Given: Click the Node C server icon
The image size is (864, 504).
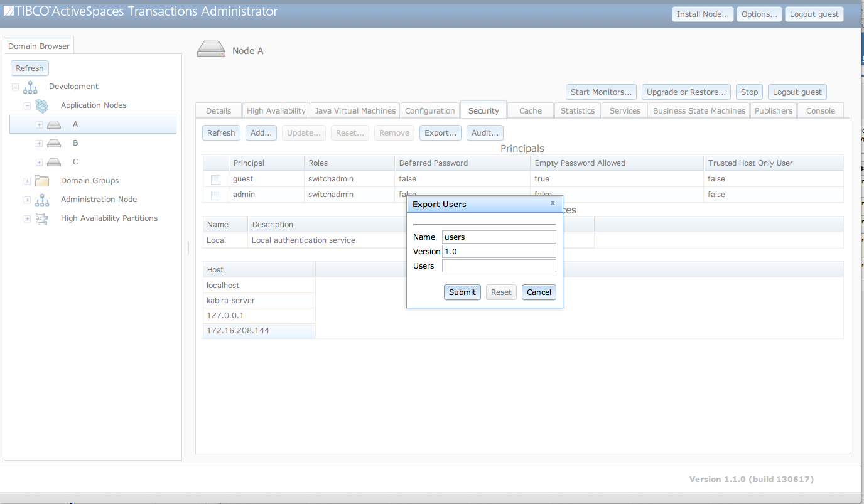Looking at the screenshot, I should coord(53,162).
